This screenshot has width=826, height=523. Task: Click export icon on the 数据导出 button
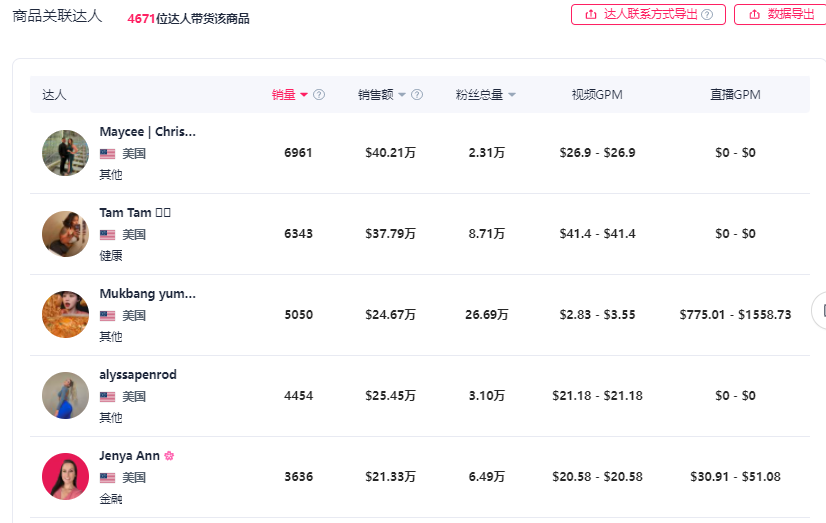[754, 15]
